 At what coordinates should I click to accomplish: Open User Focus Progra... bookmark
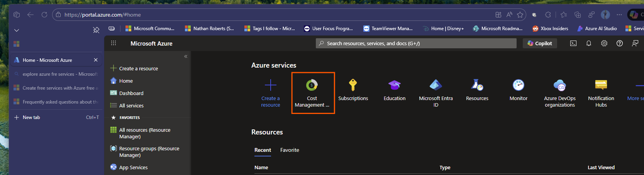[329, 28]
